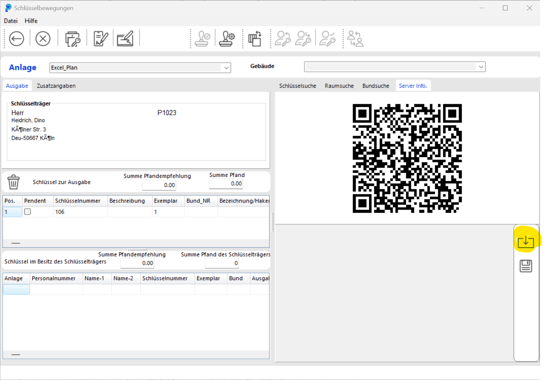Click the stamp with gear toolbar icon
This screenshot has height=380, width=544.
coord(227,39)
